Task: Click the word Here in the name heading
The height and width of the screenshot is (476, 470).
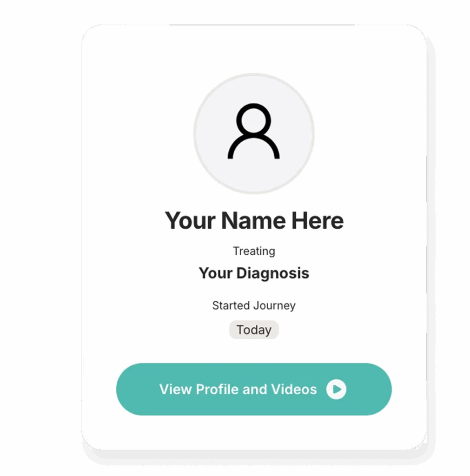Action: click(318, 220)
